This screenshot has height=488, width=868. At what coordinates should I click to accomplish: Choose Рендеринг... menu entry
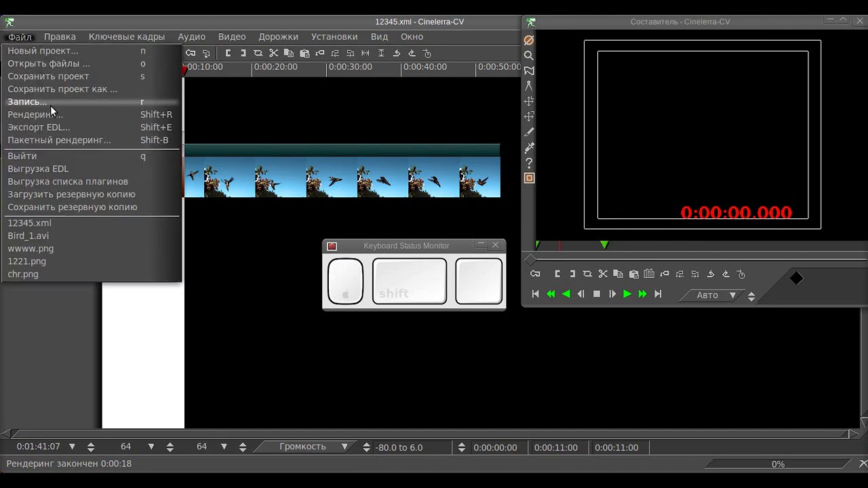[92, 115]
